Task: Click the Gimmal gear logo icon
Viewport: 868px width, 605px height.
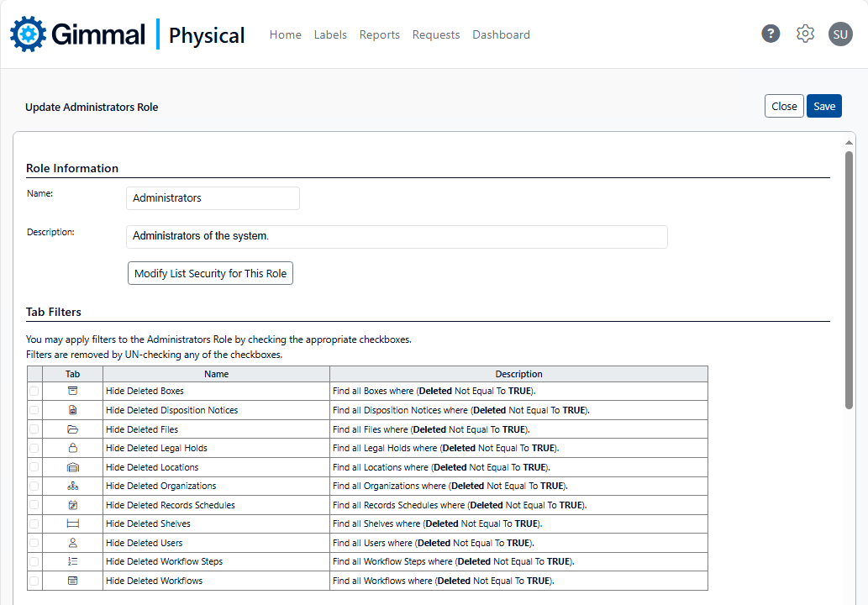Action: [x=29, y=34]
